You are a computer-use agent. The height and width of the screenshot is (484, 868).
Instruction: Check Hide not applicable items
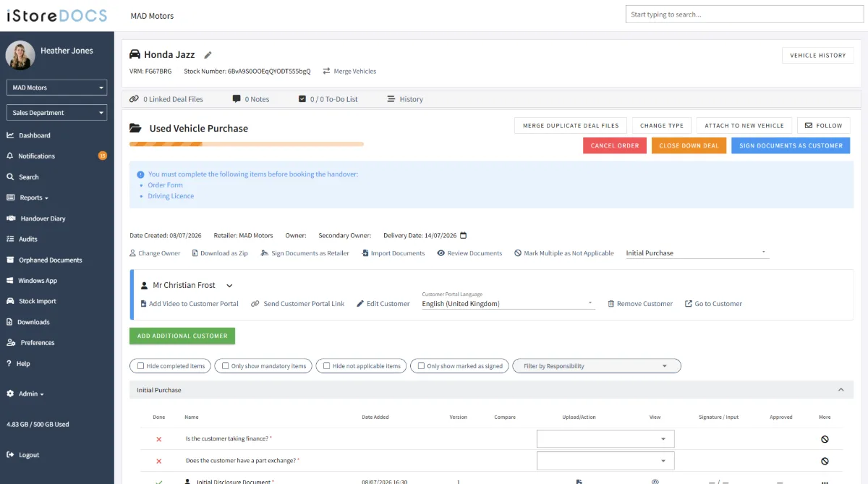click(x=327, y=366)
